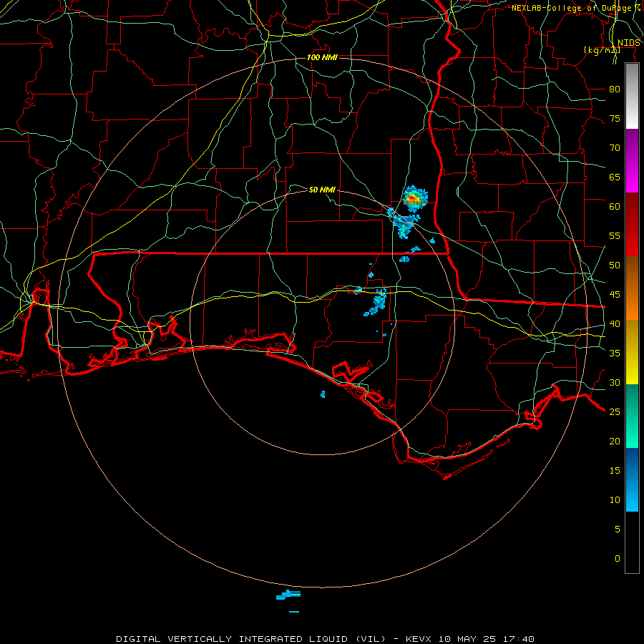644x644 pixels.
Task: Click the blue echo streak below the 100 NMI ring
Action: (x=288, y=595)
